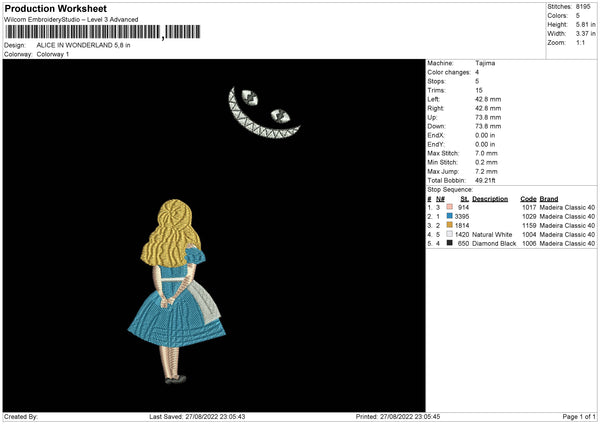Click the Down value 73.8 mm
Screen dimensions: 600x424
point(488,126)
